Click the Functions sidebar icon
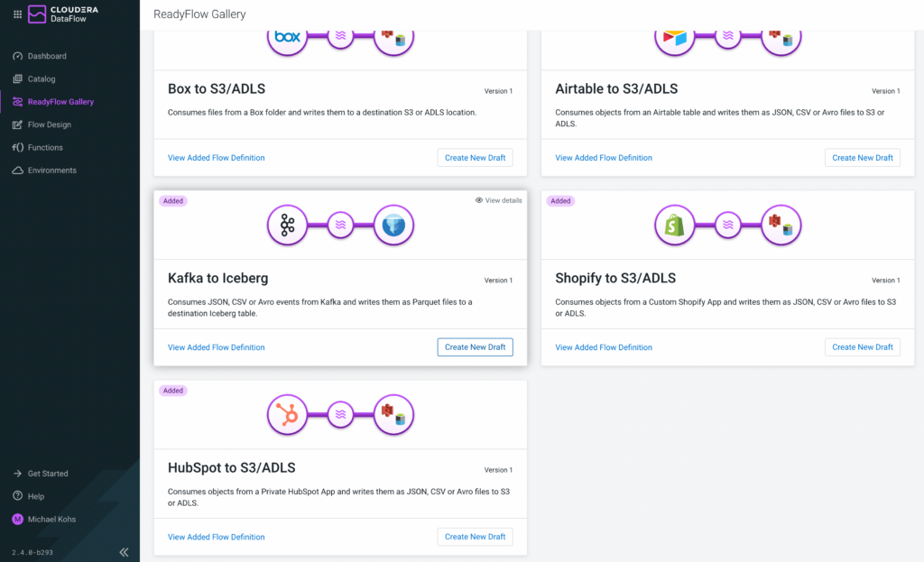 pos(18,147)
